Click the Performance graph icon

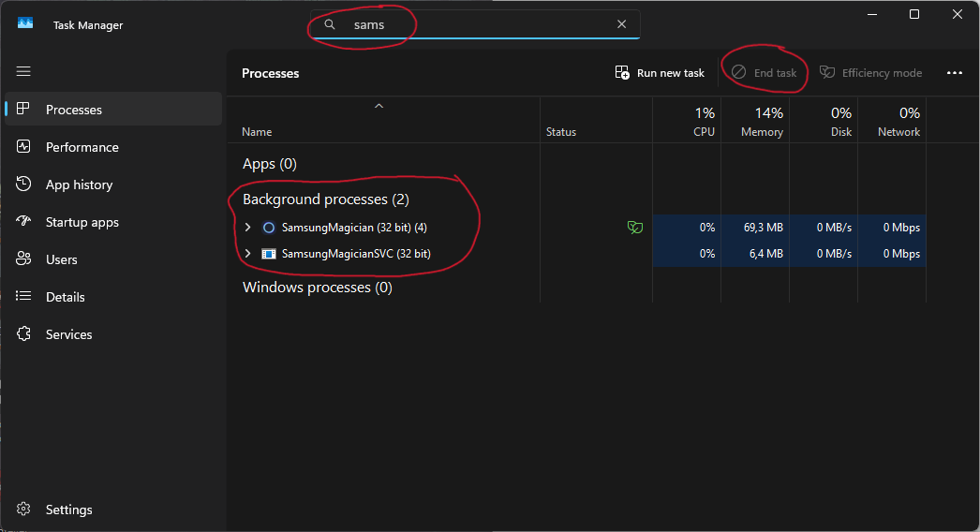pyautogui.click(x=23, y=146)
